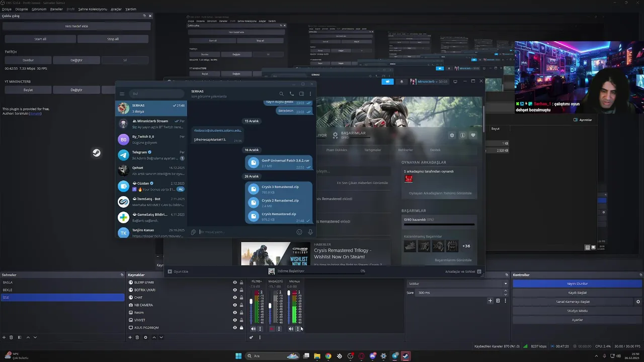This screenshot has height=362, width=644.
Task: Open the emoji picker in Telegram
Action: click(299, 232)
